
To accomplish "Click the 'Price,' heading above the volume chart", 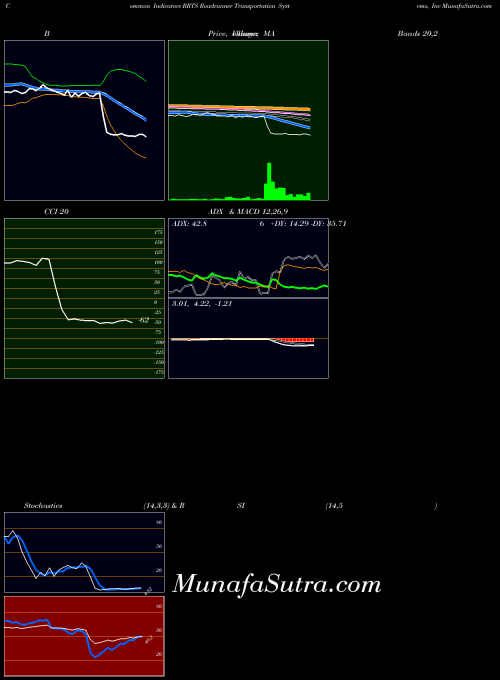I will tap(217, 33).
